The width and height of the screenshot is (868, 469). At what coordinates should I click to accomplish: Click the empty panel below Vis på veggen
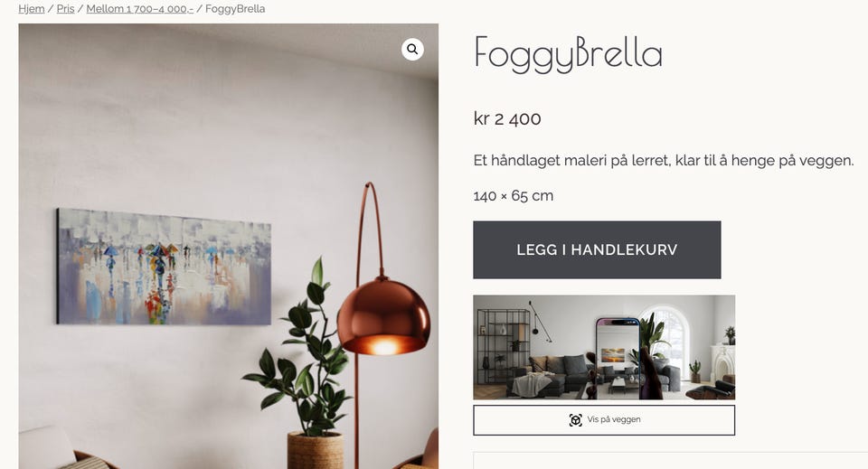point(670,460)
